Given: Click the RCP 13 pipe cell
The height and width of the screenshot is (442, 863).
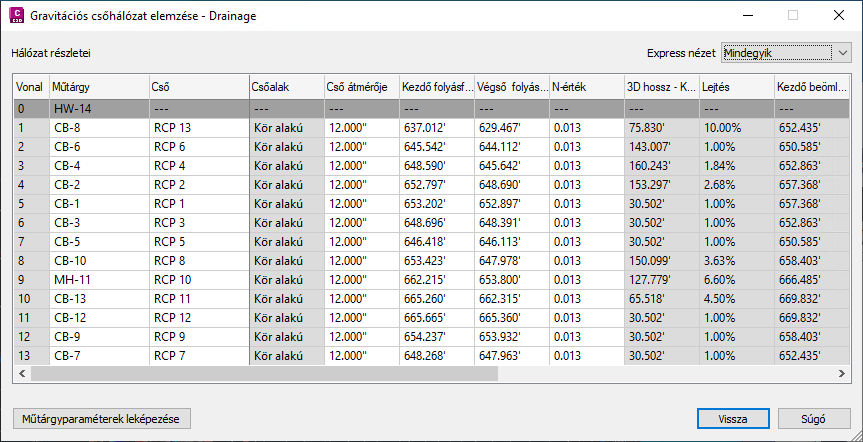Looking at the screenshot, I should click(x=198, y=127).
